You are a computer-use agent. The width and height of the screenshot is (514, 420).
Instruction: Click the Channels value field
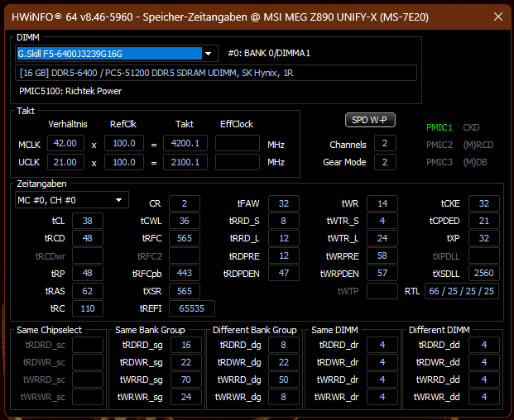[385, 143]
